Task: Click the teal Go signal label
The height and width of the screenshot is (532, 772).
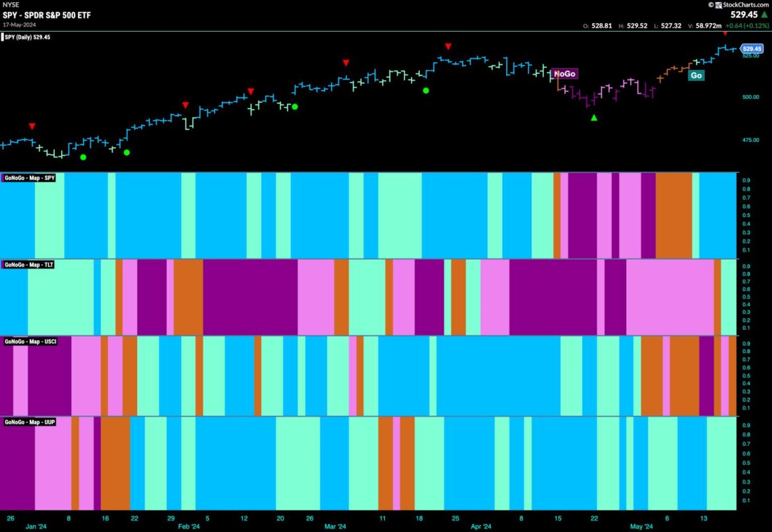Action: (x=695, y=75)
